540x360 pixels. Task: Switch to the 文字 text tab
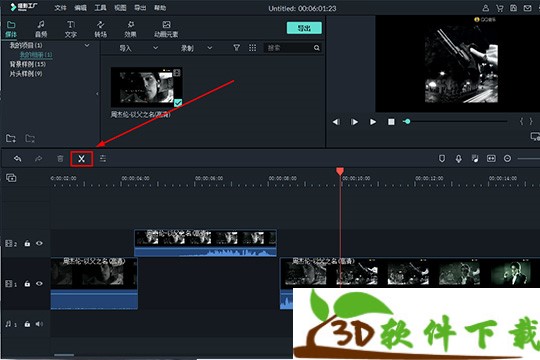[71, 29]
